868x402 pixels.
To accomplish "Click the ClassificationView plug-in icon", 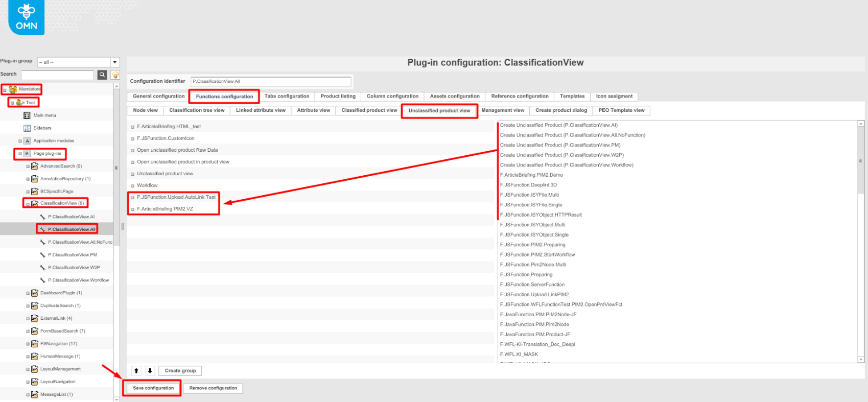I will 35,203.
